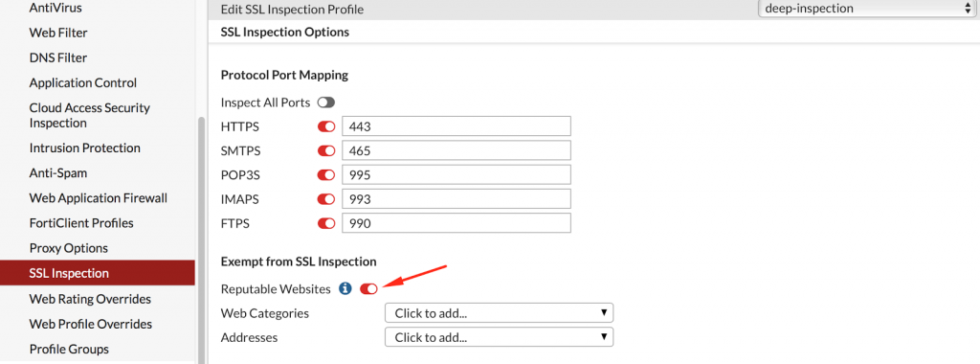Toggle POP3S inspection switch
The height and width of the screenshot is (364, 980).
tap(326, 175)
